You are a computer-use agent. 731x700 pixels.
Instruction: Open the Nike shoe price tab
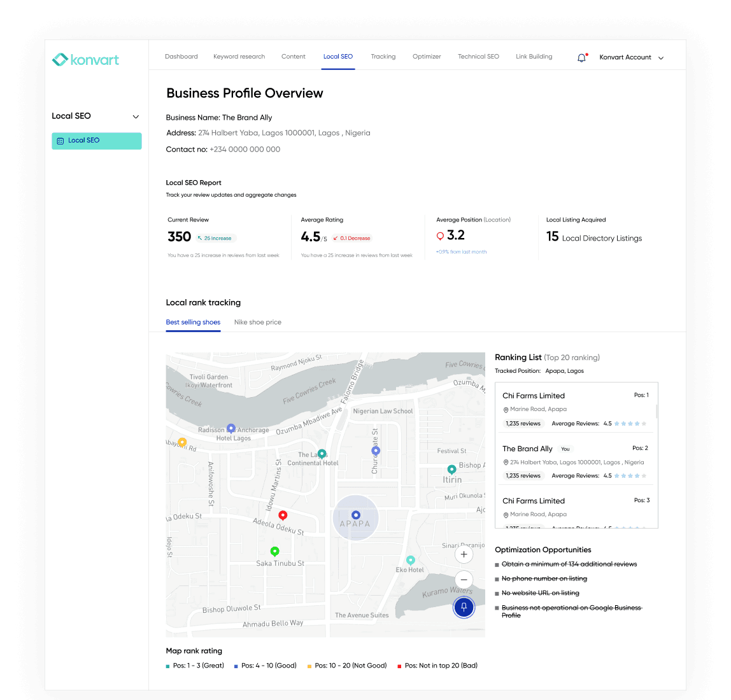tap(258, 322)
